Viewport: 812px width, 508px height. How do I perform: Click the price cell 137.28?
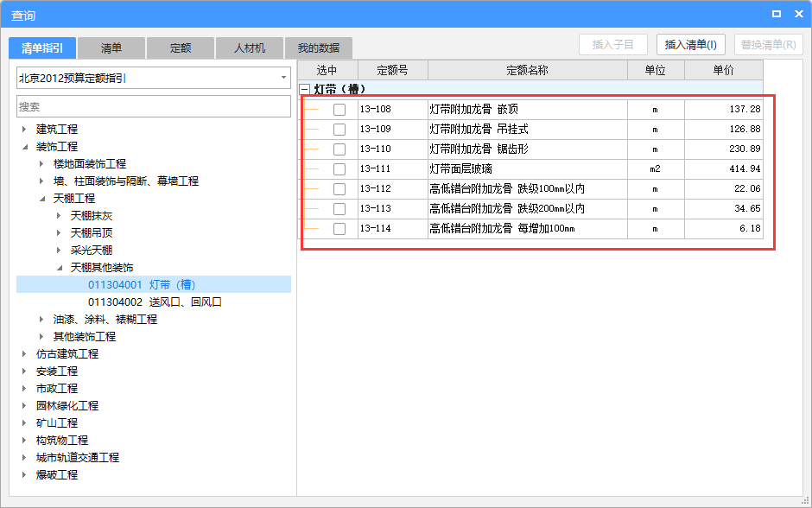723,109
